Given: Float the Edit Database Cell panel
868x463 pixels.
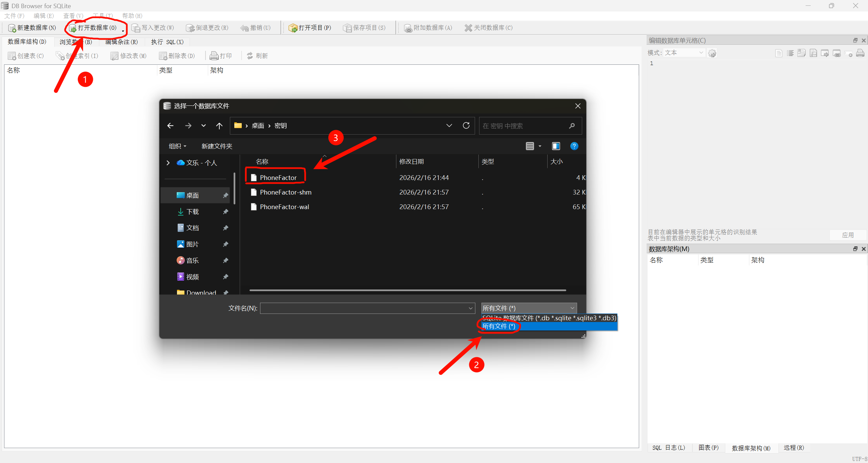Looking at the screenshot, I should point(855,40).
